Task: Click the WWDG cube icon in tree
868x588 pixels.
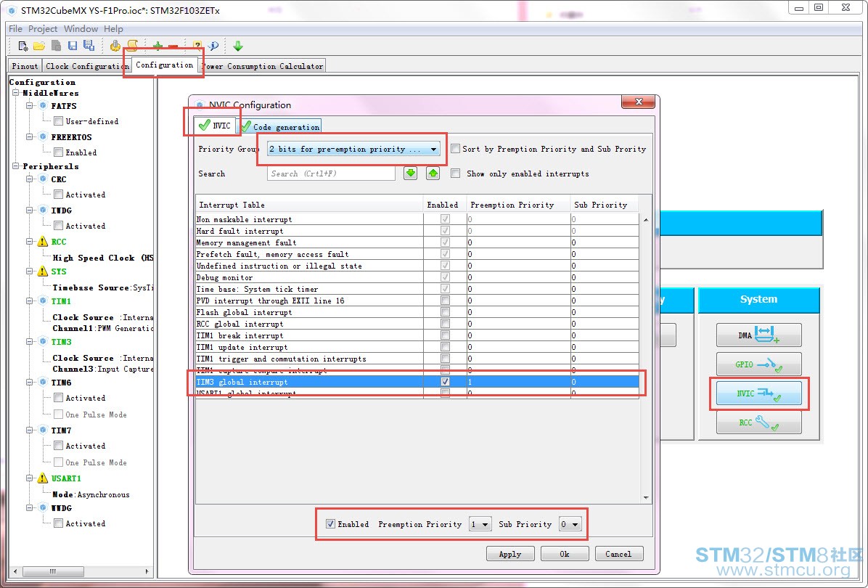Action: click(x=43, y=507)
